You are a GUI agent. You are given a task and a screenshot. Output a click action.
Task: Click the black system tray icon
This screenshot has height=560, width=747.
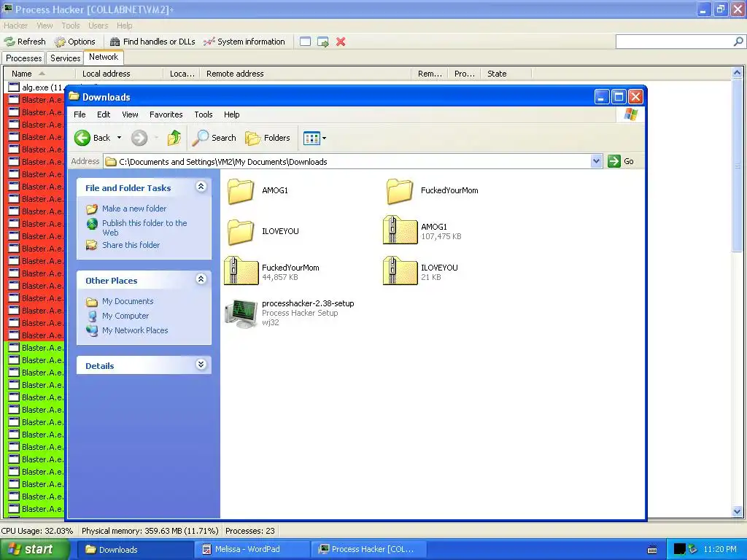pyautogui.click(x=679, y=550)
